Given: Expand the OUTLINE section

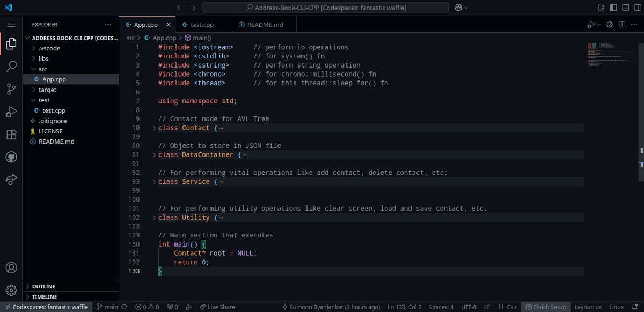Looking at the screenshot, I should (71, 286).
